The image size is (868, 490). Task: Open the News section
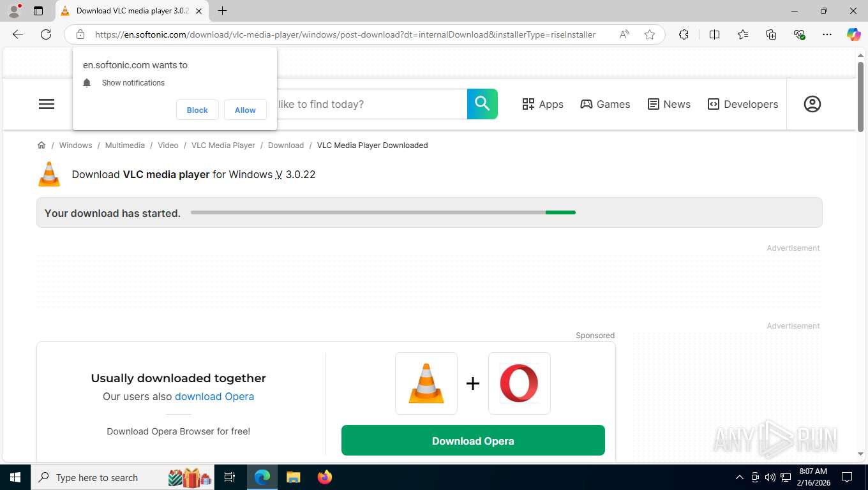669,104
